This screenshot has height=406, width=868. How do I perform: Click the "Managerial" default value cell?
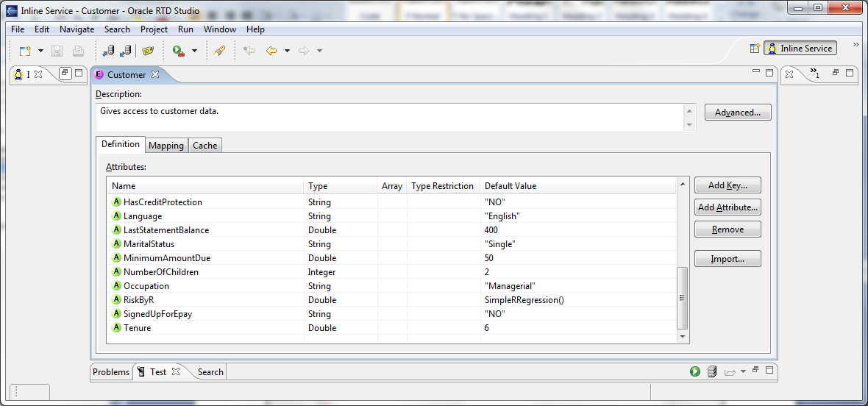click(x=578, y=286)
